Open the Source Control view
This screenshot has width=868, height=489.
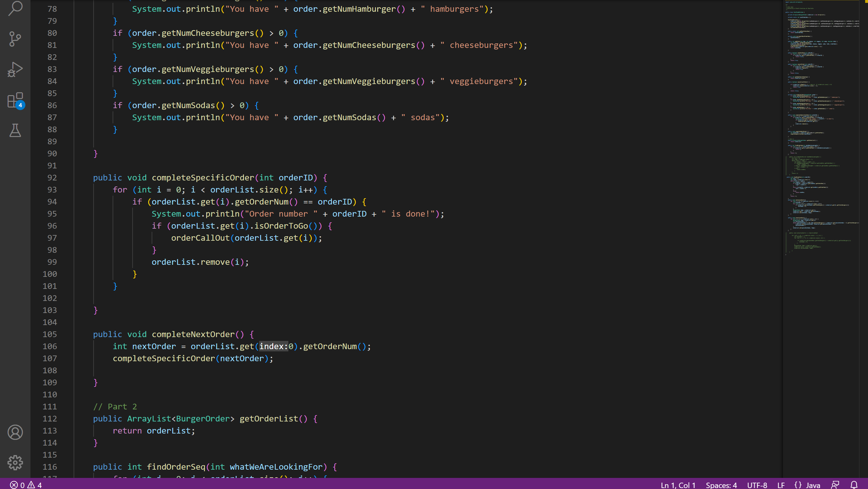(15, 39)
